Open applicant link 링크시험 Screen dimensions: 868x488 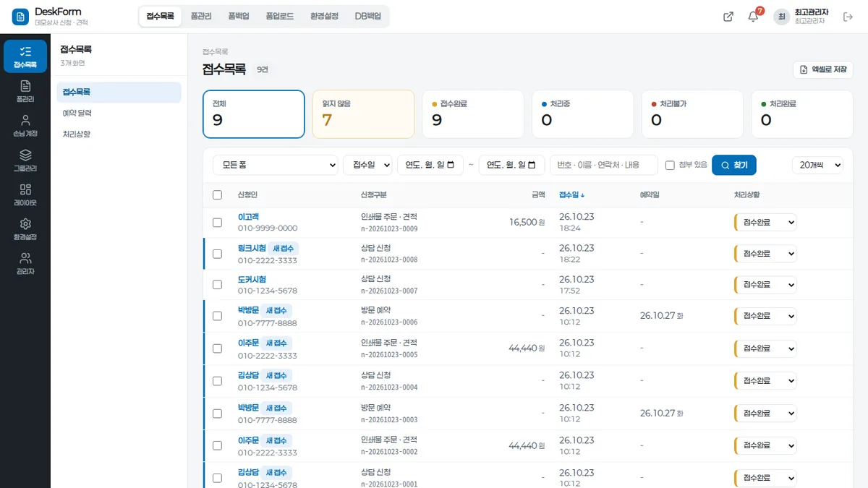[x=252, y=248]
